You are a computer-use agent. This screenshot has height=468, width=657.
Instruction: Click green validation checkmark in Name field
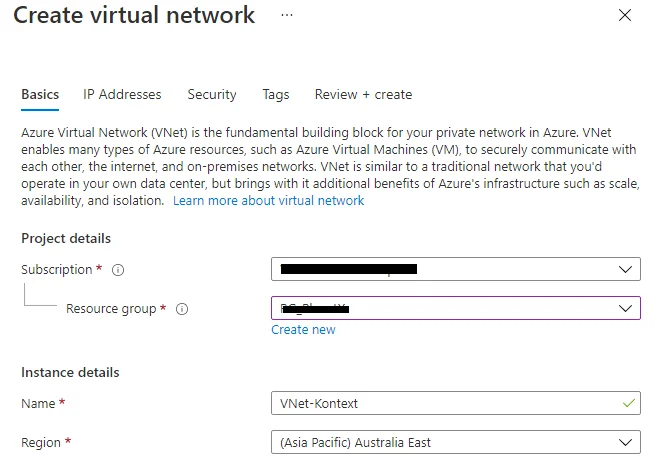627,403
